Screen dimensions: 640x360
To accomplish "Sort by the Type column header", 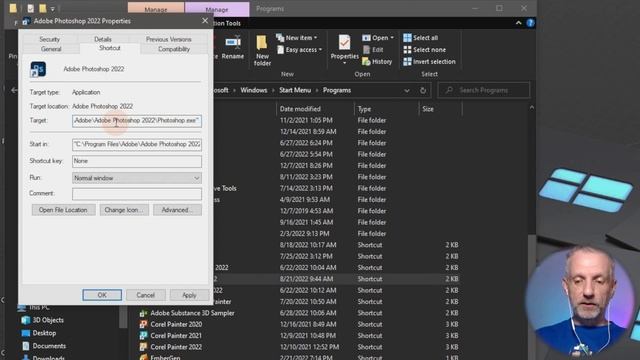I will click(x=364, y=109).
